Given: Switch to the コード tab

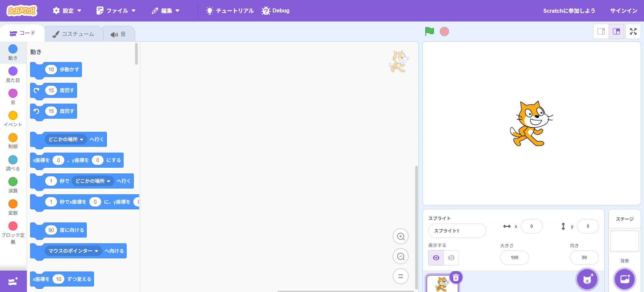Looking at the screenshot, I should tap(23, 33).
